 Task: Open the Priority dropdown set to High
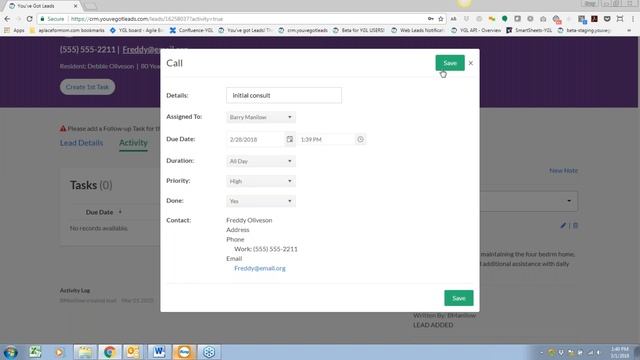click(x=261, y=181)
